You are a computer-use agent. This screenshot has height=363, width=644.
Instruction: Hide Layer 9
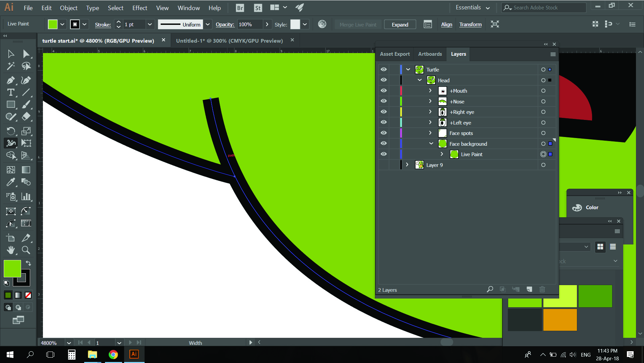coord(383,165)
